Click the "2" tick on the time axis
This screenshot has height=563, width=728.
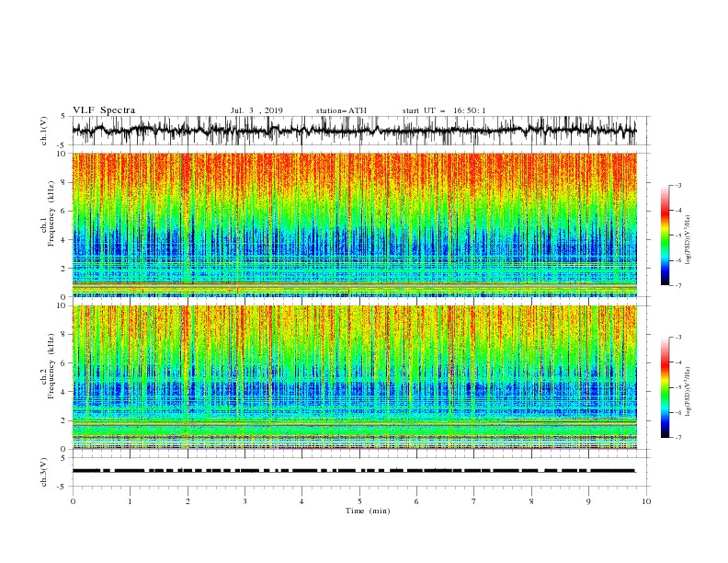click(188, 501)
